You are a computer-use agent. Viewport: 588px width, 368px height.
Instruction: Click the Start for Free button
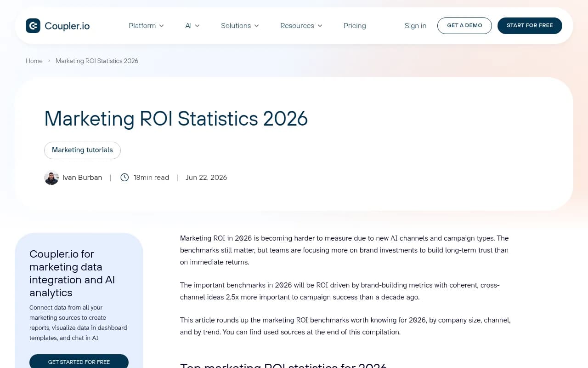click(x=530, y=26)
